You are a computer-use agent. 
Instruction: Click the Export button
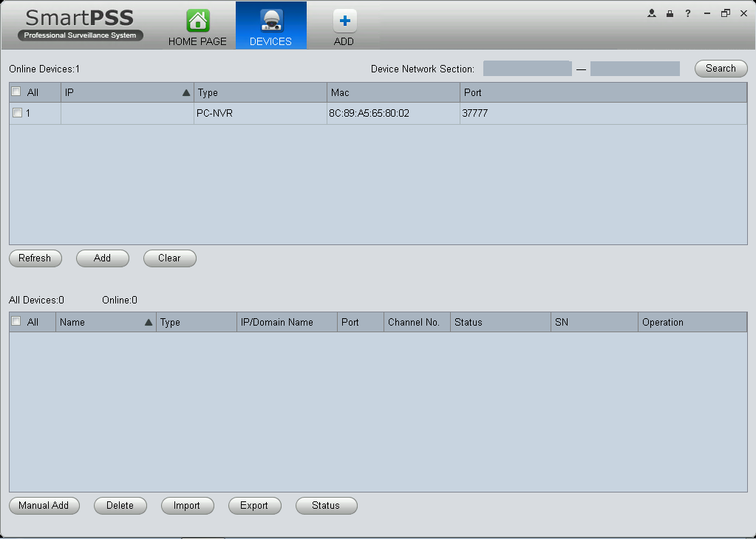pyautogui.click(x=254, y=506)
